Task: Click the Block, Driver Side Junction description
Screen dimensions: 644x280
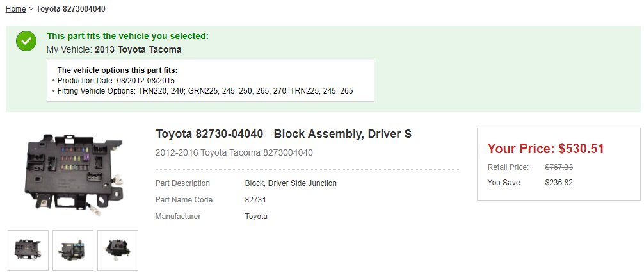Action: pos(291,183)
